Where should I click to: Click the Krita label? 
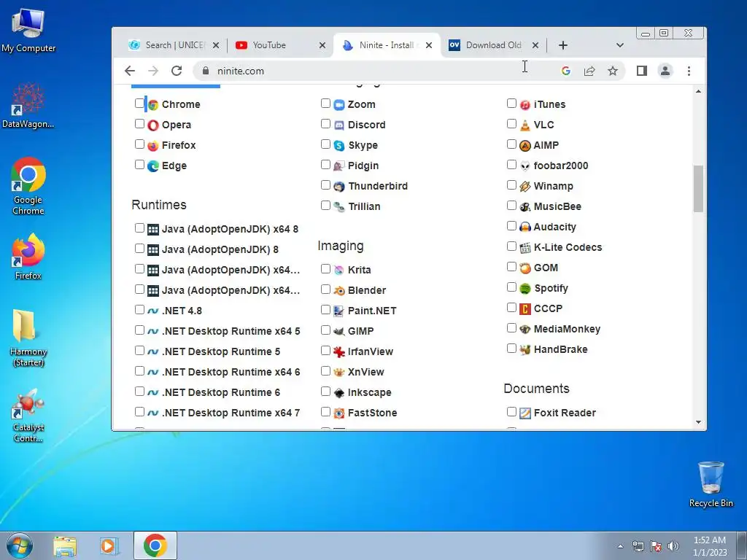pos(359,270)
